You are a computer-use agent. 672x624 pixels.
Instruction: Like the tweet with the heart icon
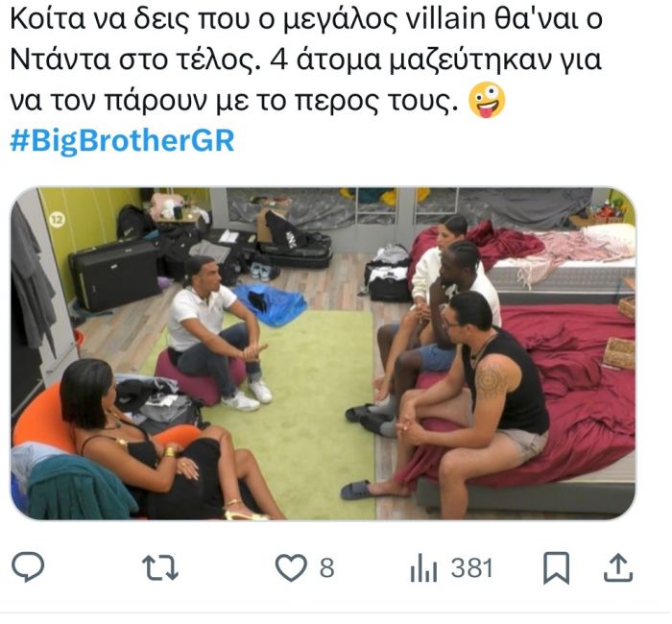(x=291, y=567)
